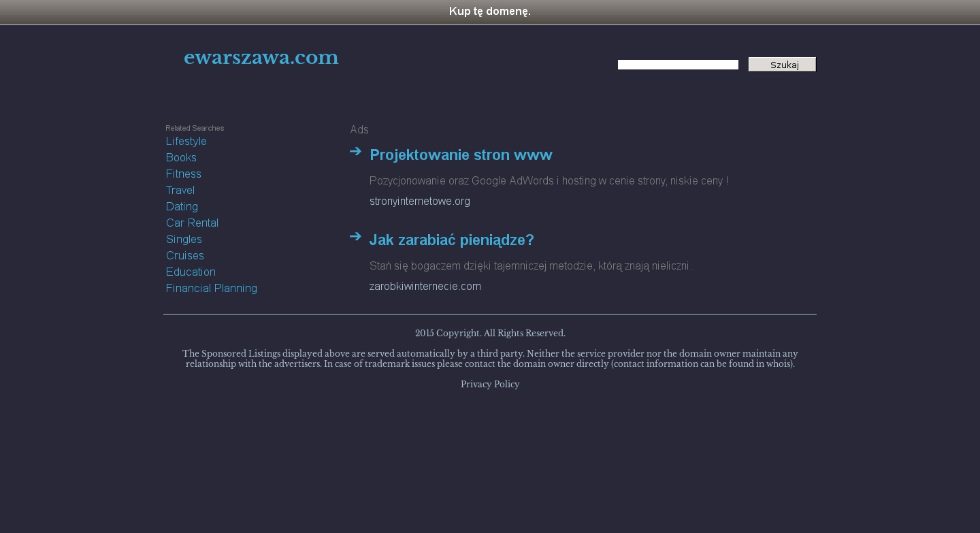Open the Car Rental link
Viewport: 980px width, 533px height.
(x=192, y=223)
